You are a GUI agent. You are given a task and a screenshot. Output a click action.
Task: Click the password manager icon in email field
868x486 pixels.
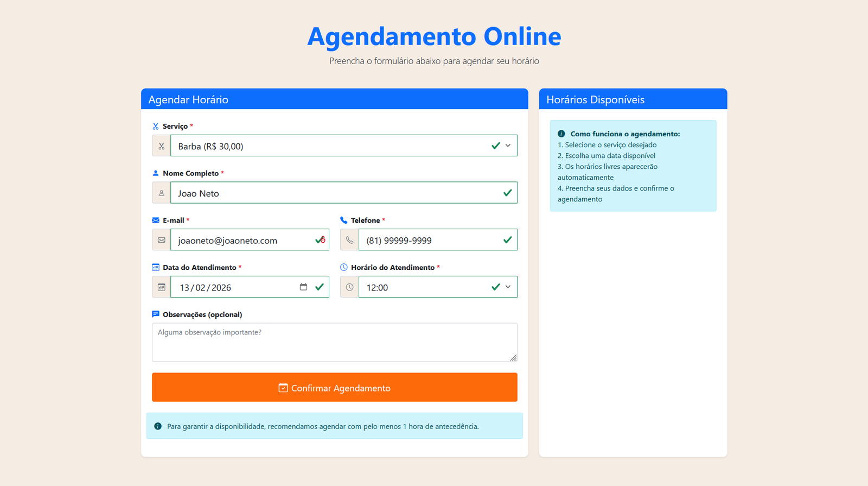[323, 239]
